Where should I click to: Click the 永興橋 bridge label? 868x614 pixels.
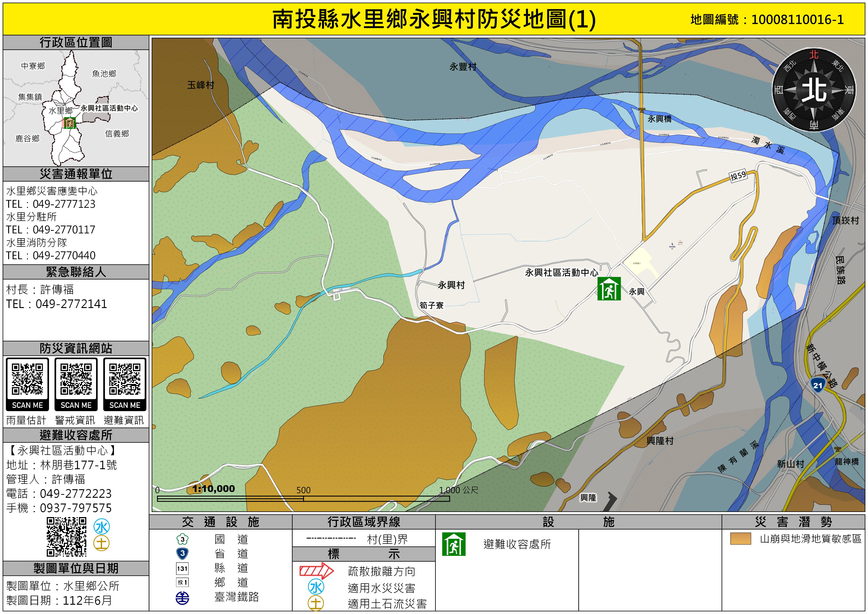coord(659,119)
